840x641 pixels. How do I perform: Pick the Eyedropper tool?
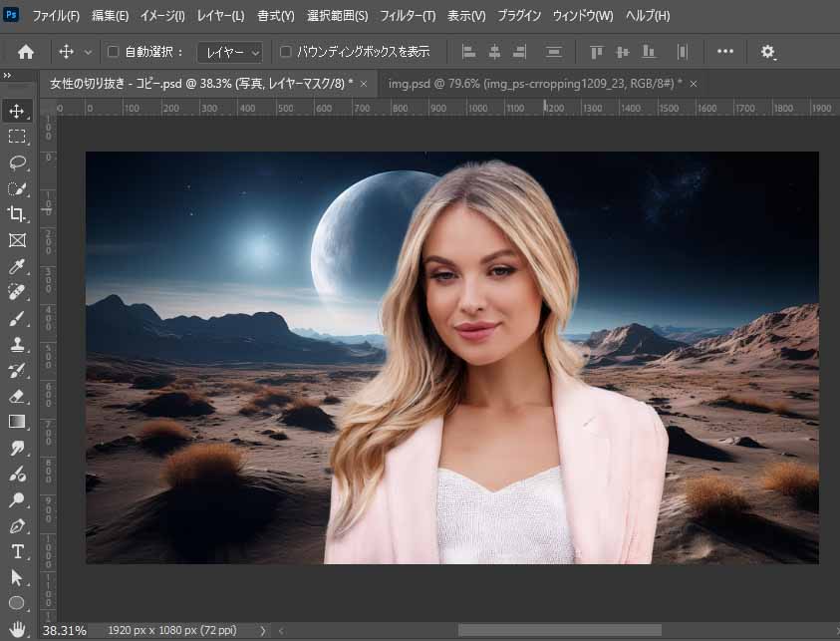pos(17,266)
